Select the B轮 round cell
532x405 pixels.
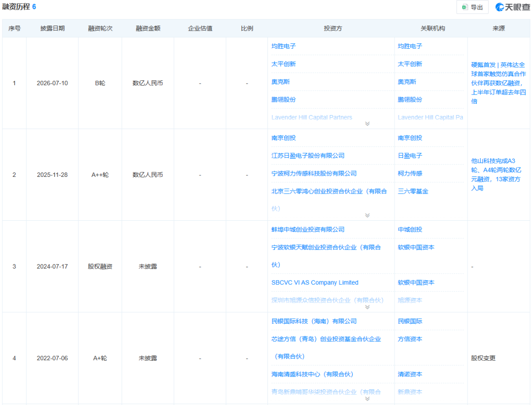[x=100, y=83]
